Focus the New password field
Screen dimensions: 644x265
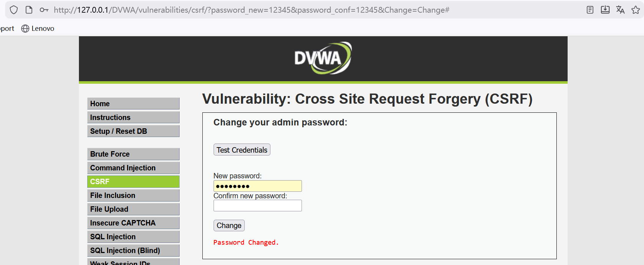[257, 186]
